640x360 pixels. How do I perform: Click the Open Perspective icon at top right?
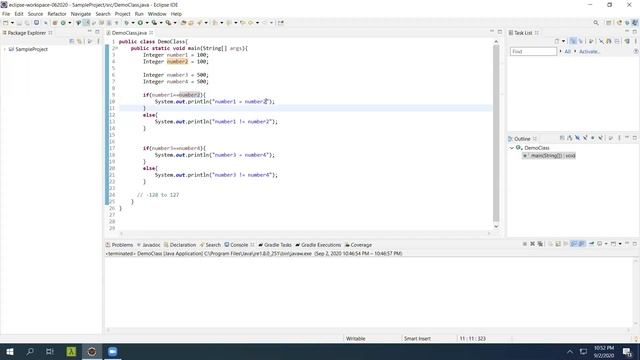pyautogui.click(x=609, y=23)
